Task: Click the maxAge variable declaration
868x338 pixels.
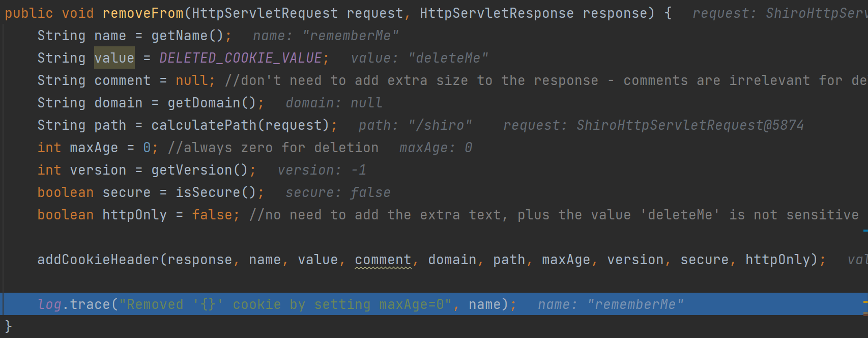Action: click(94, 148)
